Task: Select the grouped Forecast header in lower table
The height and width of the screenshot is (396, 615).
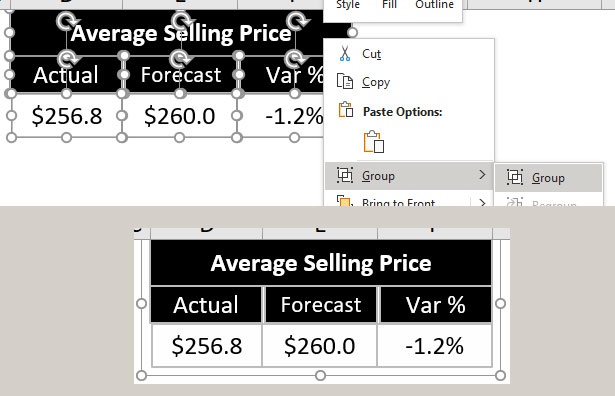Action: point(321,305)
